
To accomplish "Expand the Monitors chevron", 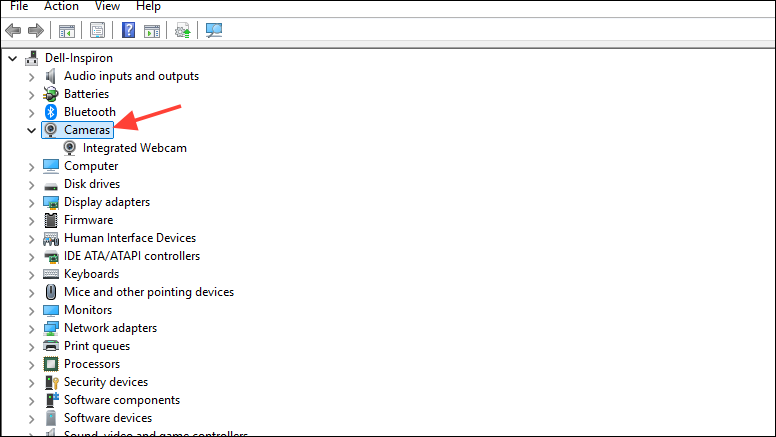I will (32, 311).
